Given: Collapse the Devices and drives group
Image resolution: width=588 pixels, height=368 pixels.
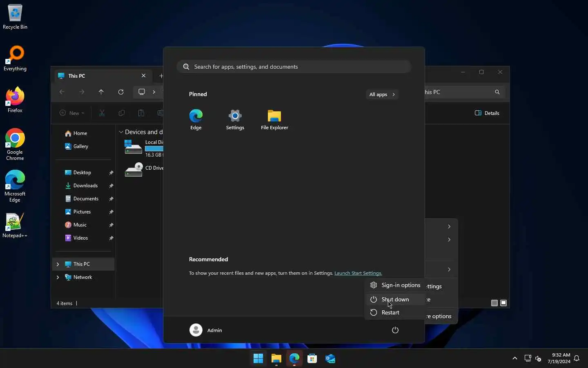Looking at the screenshot, I should pos(121,132).
